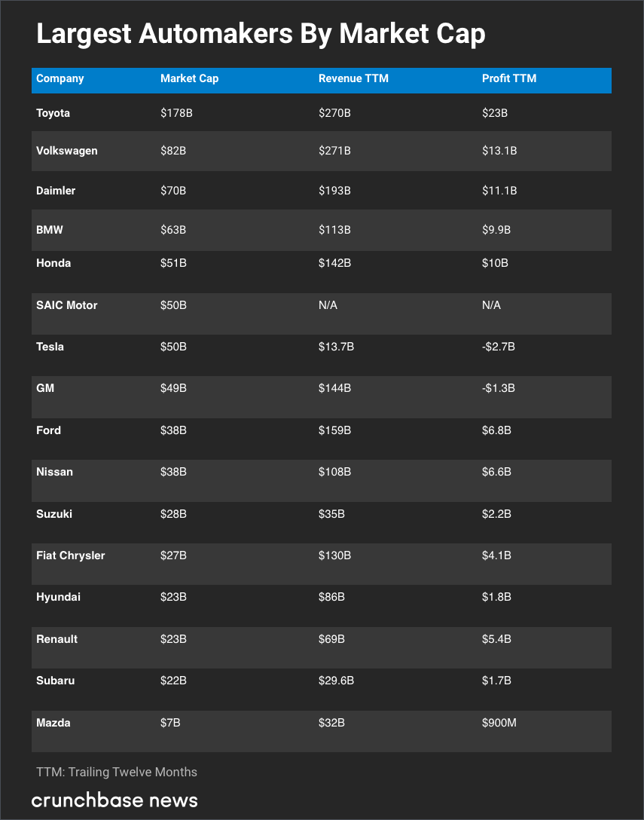This screenshot has height=820, width=644.
Task: Click the Fiat Chrysler company name
Action: [71, 555]
